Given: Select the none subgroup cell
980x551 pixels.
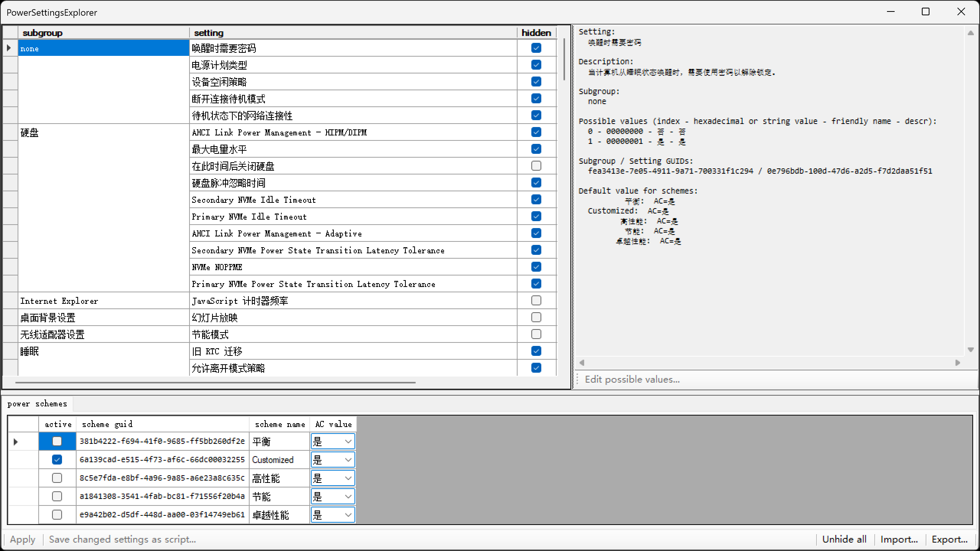Looking at the screenshot, I should [x=104, y=48].
